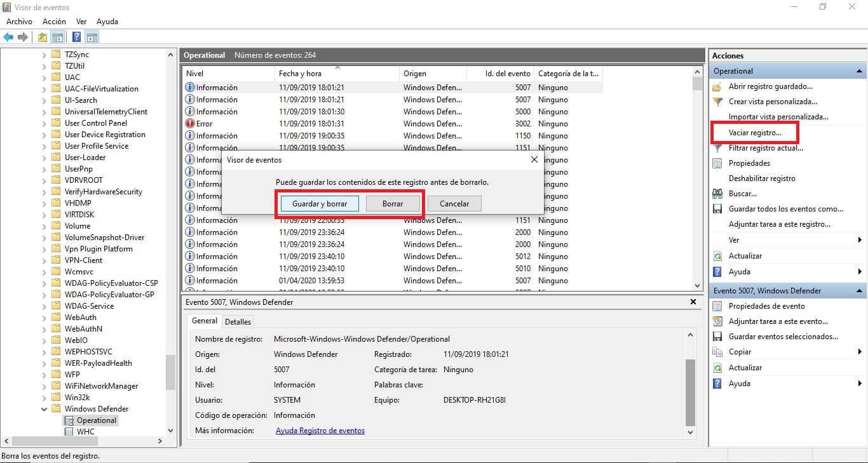Click the WHC log icon in tree
This screenshot has width=868, height=463.
69,432
